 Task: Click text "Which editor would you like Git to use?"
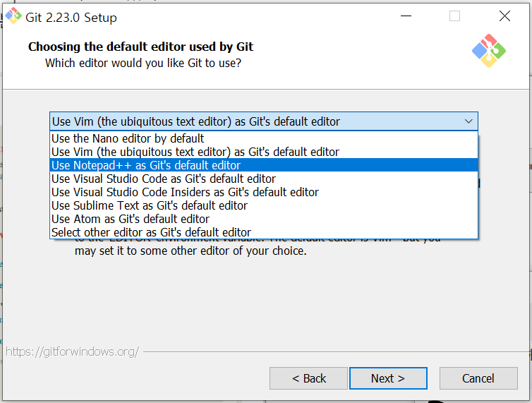point(143,63)
